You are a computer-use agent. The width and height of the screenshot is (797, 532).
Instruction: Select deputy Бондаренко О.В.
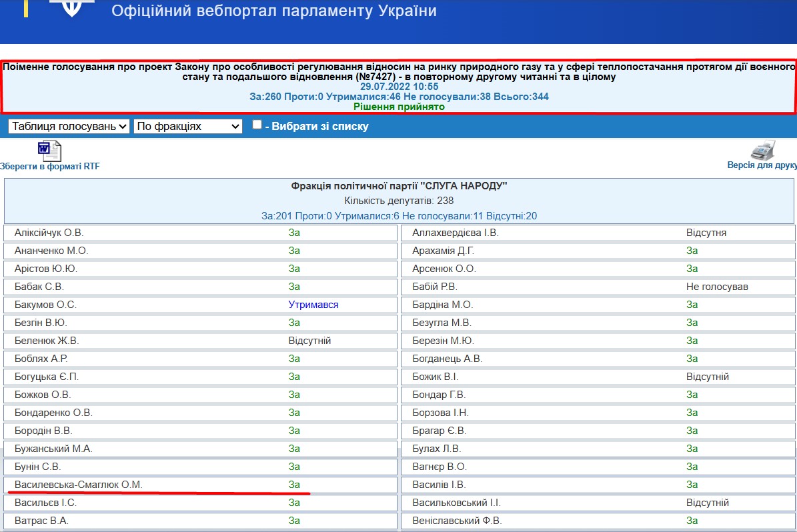[x=53, y=413]
